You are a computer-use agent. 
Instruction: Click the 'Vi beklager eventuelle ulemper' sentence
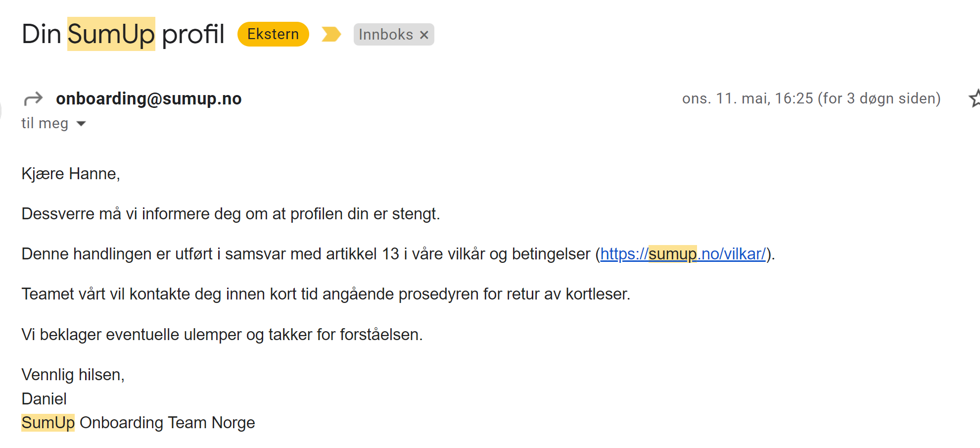(222, 335)
